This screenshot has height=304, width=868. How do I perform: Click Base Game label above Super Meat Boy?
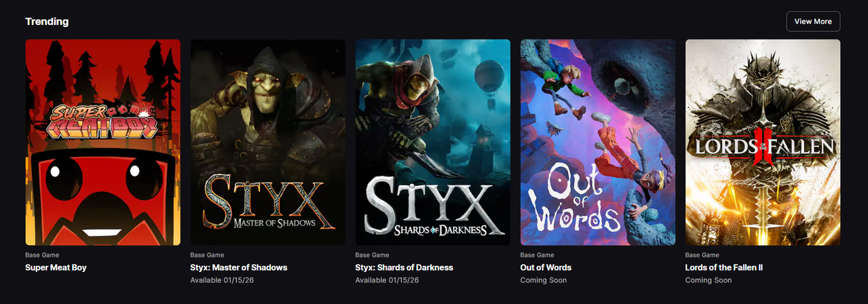tap(42, 255)
